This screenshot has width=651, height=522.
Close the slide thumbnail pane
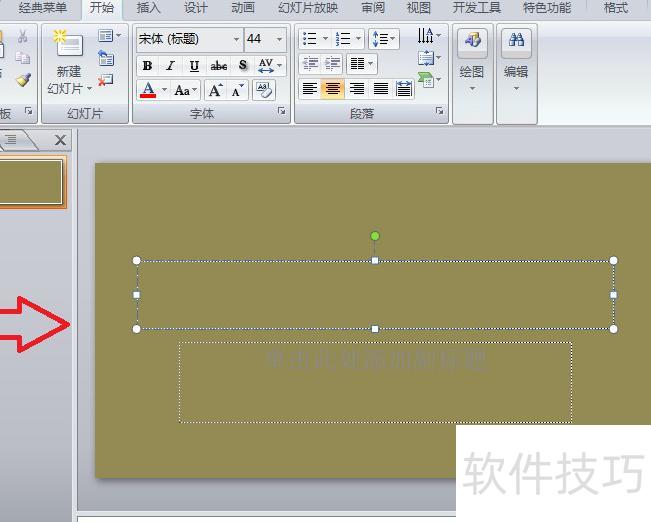pos(61,140)
